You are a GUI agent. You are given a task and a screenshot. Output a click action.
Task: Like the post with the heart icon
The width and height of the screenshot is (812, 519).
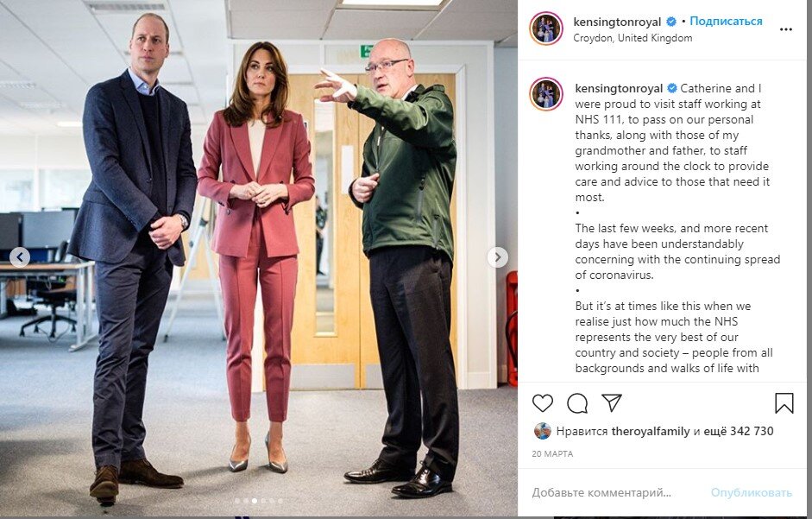[542, 403]
